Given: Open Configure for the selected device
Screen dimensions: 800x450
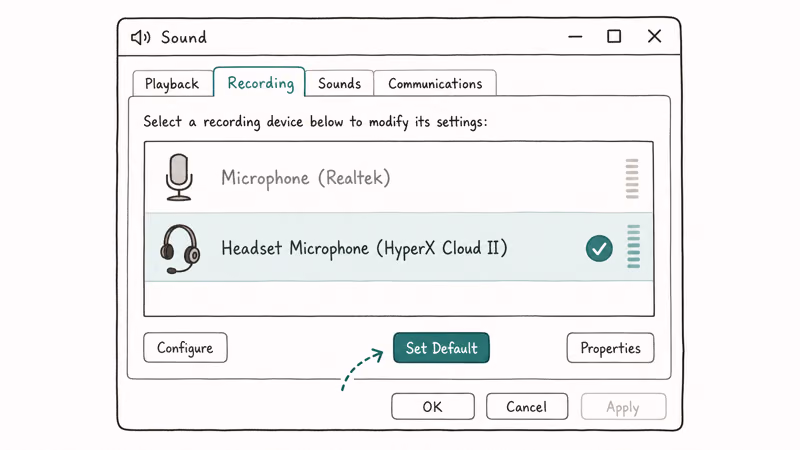Looking at the screenshot, I should coord(185,348).
